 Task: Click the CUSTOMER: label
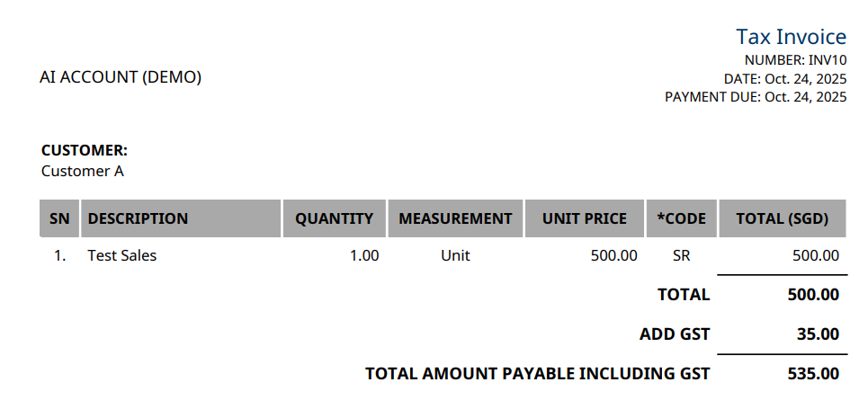pos(85,151)
